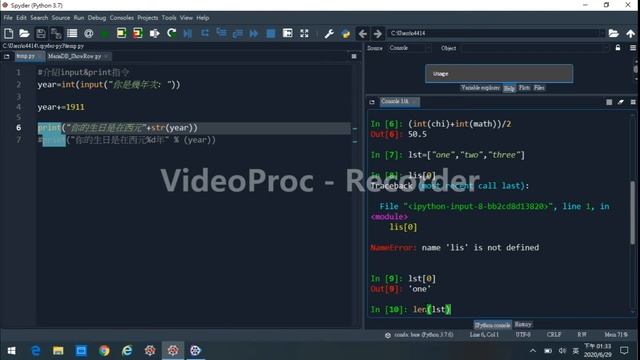Toggle fullscreen mode icon
This screenshot has height=360, width=640.
pyautogui.click(x=304, y=33)
